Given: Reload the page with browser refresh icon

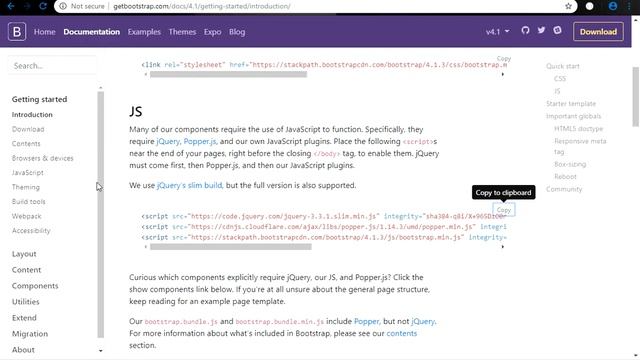Looking at the screenshot, I should (43, 6).
